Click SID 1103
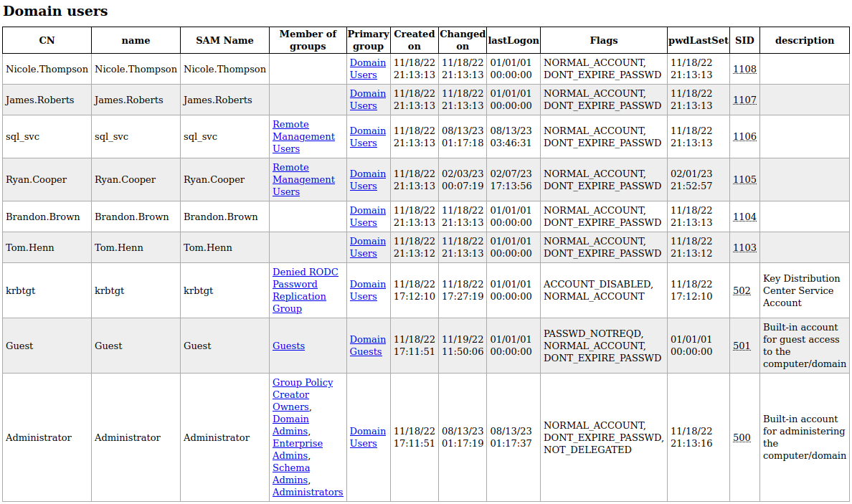Image resolution: width=852 pixels, height=504 pixels. click(744, 247)
